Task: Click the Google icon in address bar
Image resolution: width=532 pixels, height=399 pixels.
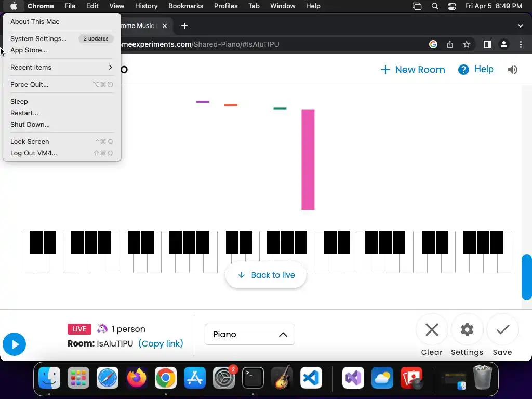Action: click(433, 44)
